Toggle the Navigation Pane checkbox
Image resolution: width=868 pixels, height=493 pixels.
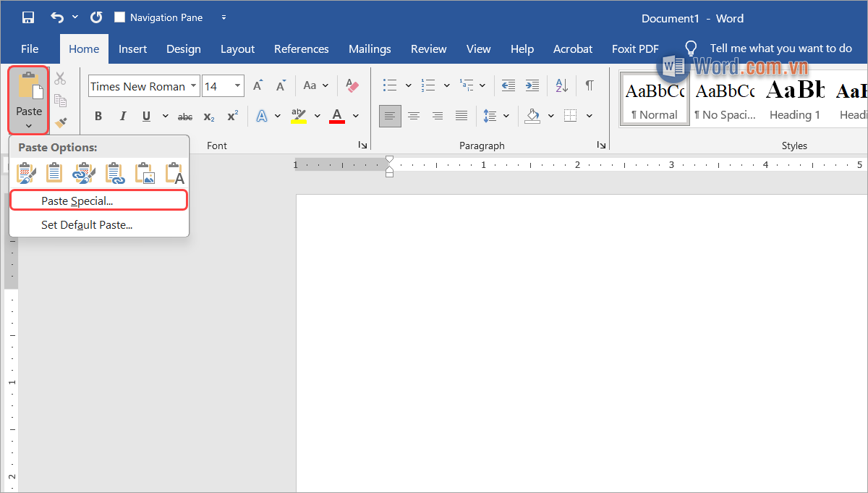click(120, 17)
